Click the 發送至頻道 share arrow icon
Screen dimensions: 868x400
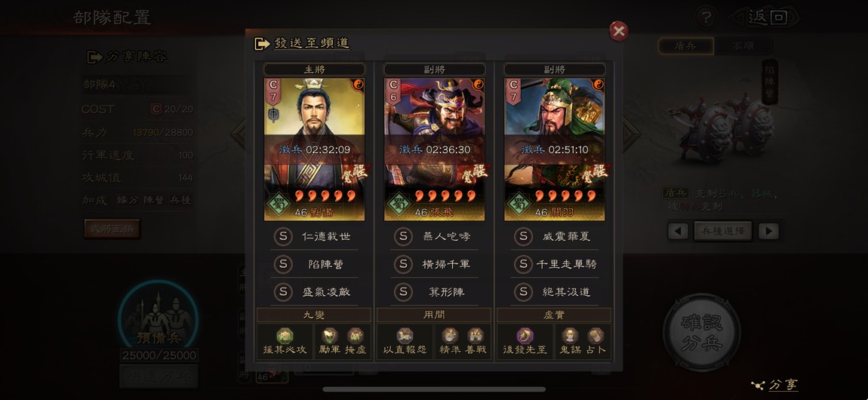coord(262,44)
